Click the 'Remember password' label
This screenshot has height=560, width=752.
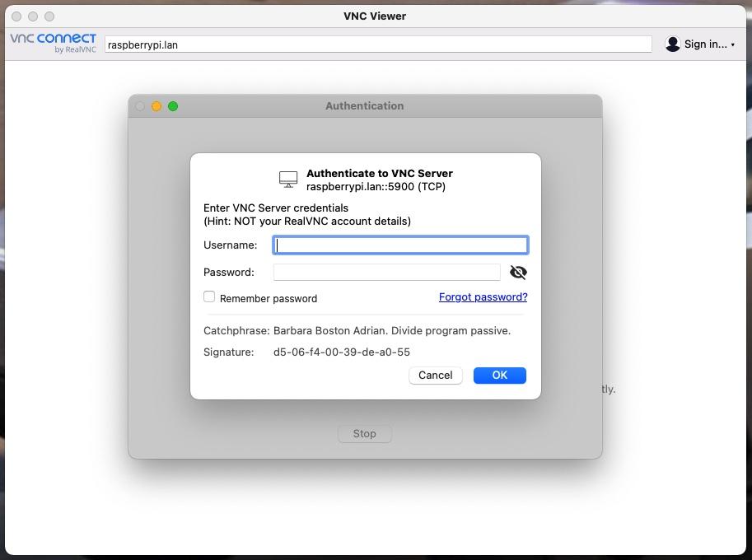[x=269, y=299]
